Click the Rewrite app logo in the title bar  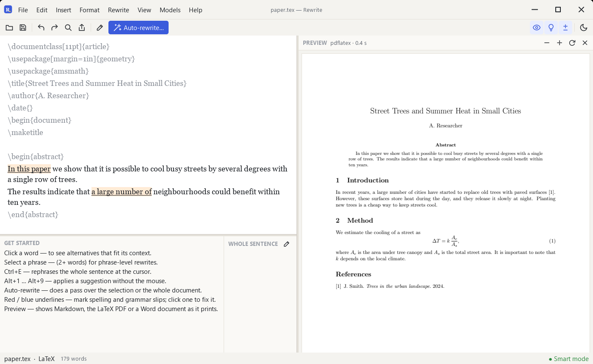pyautogui.click(x=8, y=9)
